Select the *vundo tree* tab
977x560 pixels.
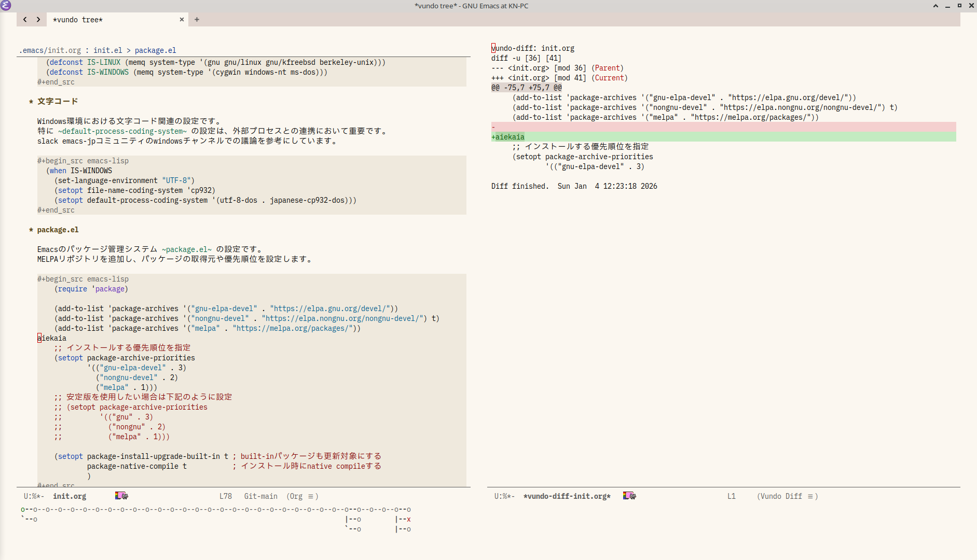coord(118,20)
